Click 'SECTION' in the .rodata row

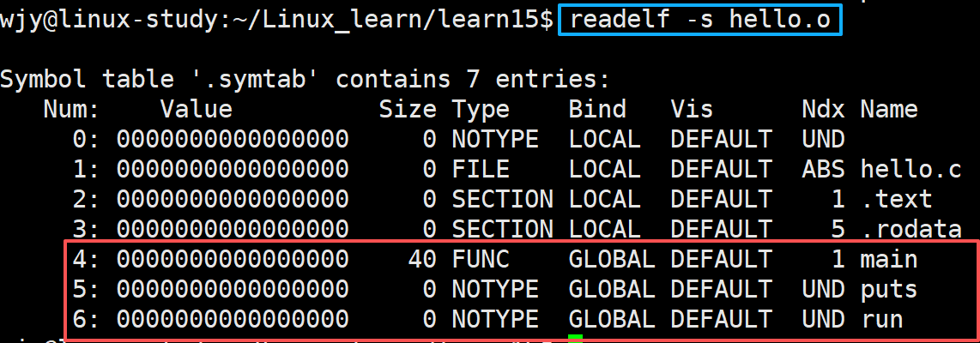tap(503, 229)
